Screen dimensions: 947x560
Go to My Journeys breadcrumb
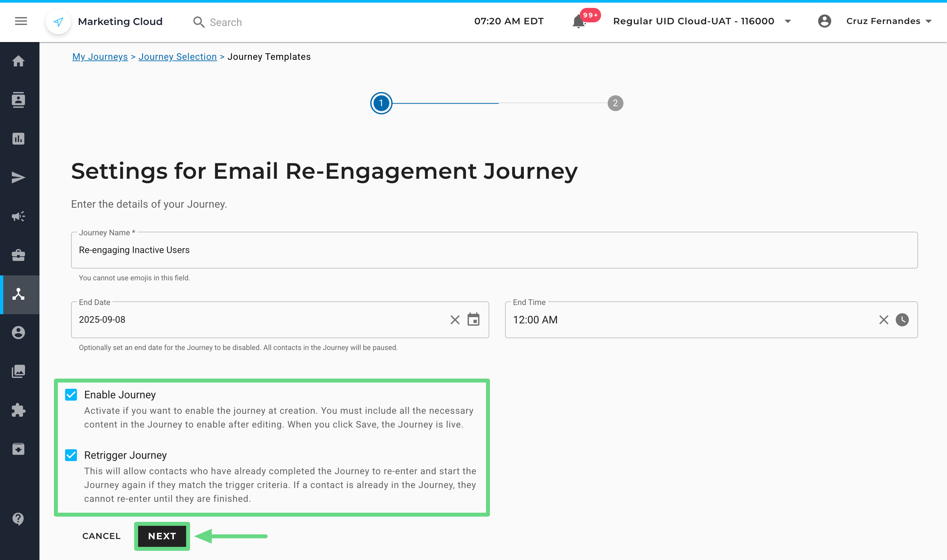[100, 57]
